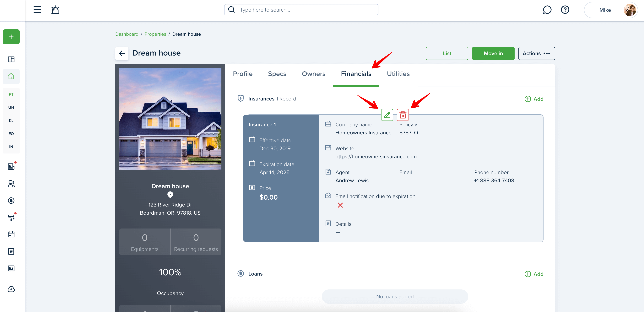Click the expiration date Apr 14, 2025
Image resolution: width=644 pixels, height=312 pixels.
pyautogui.click(x=274, y=172)
